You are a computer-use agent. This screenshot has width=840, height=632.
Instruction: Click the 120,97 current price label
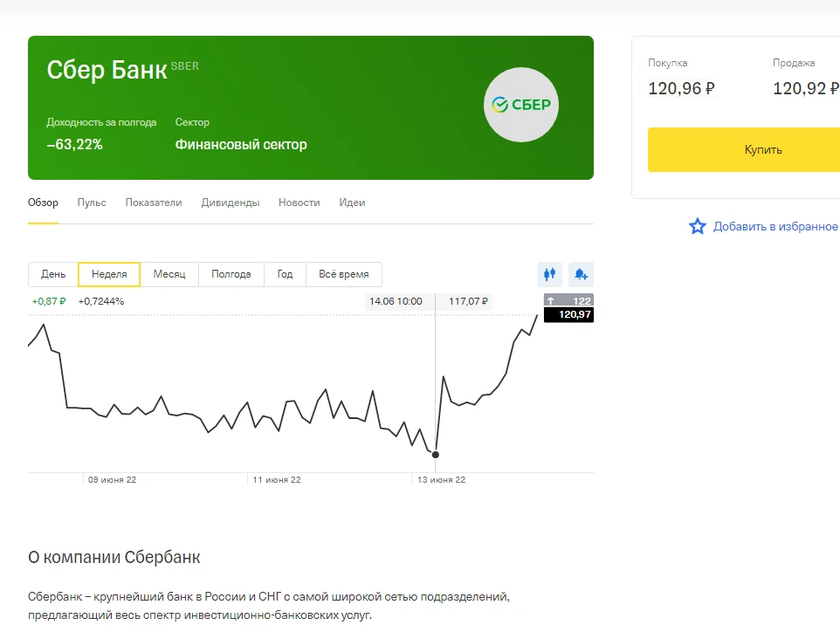point(569,315)
